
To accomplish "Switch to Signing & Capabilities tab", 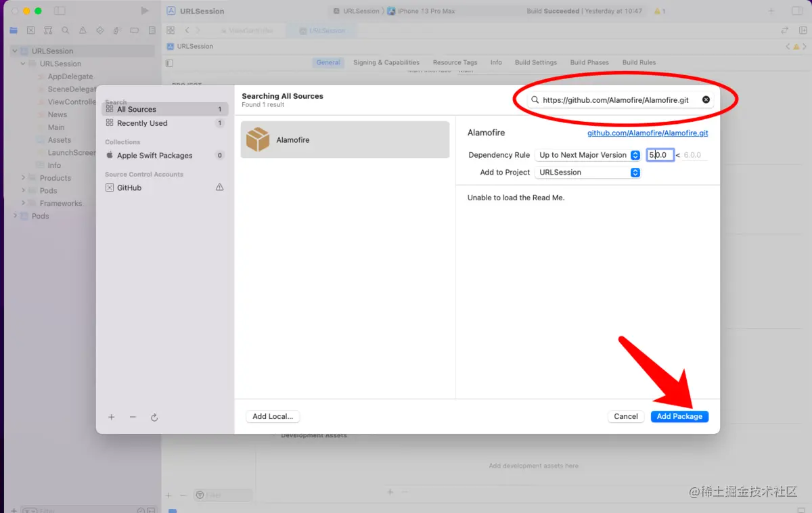I will (x=386, y=62).
